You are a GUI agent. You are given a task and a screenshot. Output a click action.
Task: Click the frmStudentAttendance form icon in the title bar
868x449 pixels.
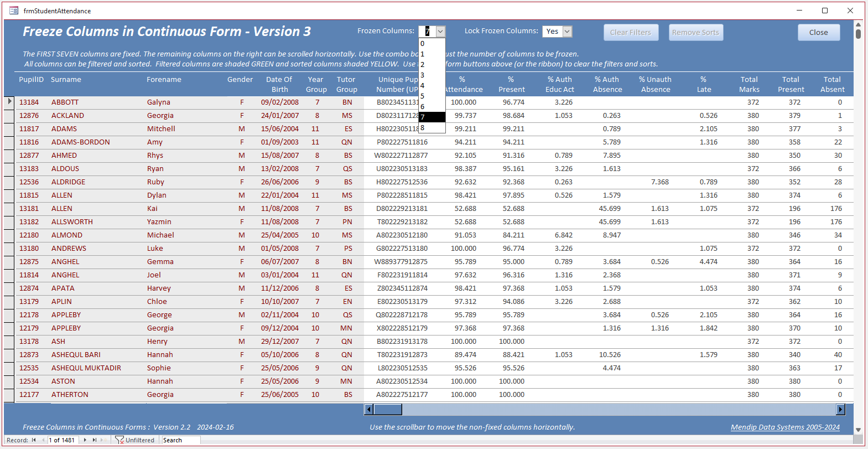(14, 11)
